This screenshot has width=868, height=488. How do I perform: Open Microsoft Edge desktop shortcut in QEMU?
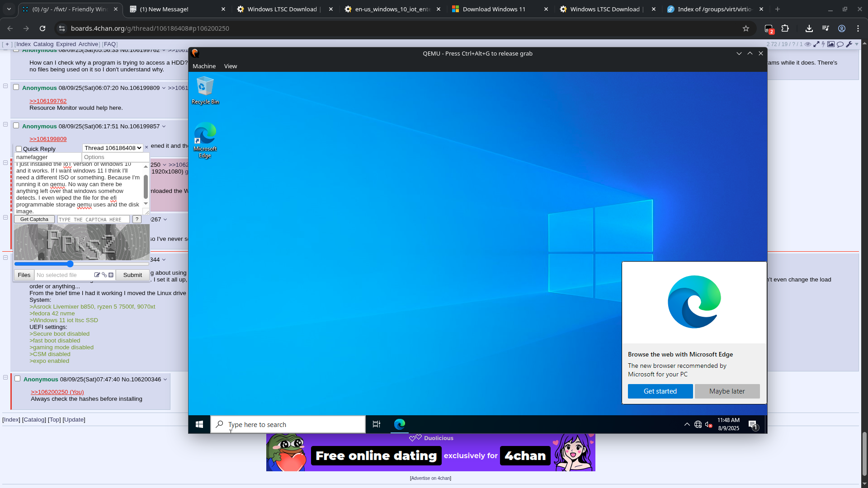click(205, 140)
